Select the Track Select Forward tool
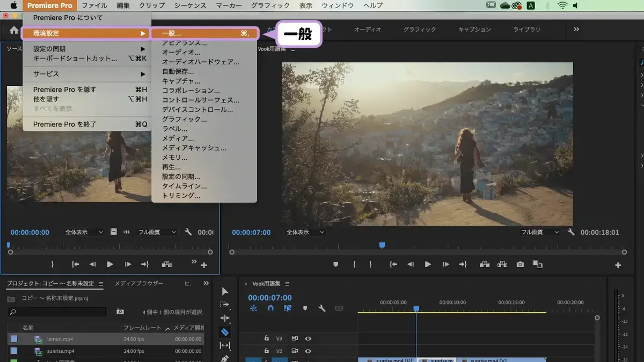This screenshot has height=362, width=644. tap(225, 305)
